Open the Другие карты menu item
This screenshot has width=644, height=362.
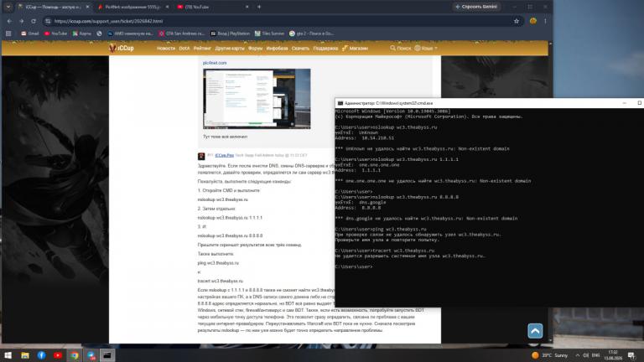coord(230,49)
